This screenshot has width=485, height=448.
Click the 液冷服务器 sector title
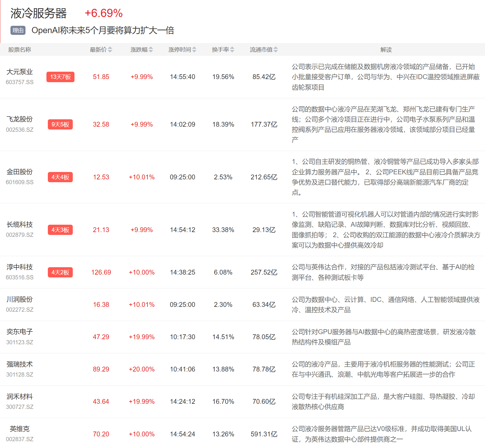(39, 13)
